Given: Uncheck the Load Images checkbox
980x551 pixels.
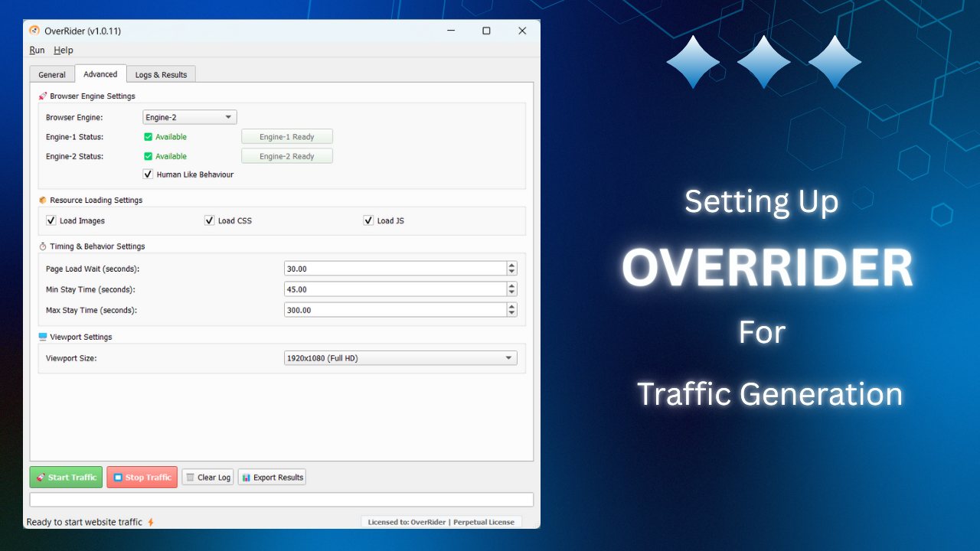Looking at the screenshot, I should coord(51,220).
